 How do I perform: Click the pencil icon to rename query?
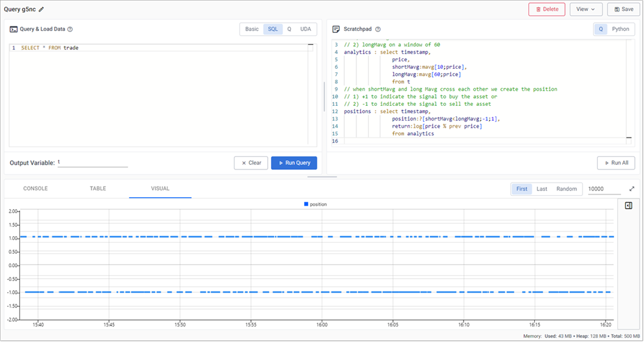[x=41, y=10]
